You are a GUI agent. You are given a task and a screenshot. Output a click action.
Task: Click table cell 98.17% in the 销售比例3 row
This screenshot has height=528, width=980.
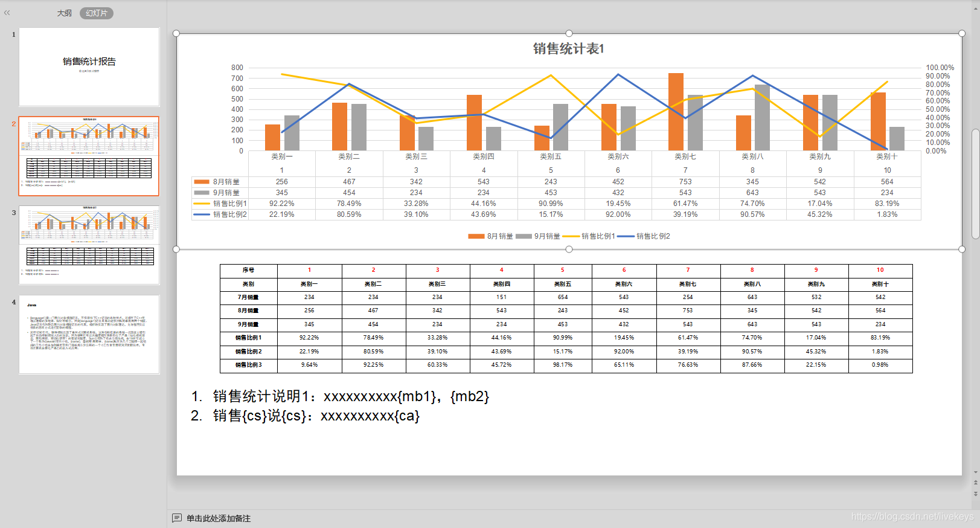[x=563, y=365]
